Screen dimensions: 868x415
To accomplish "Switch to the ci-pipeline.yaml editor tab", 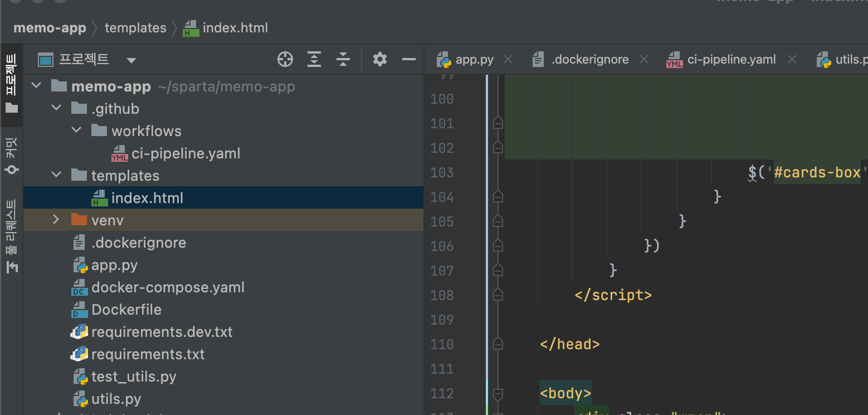I will [x=731, y=60].
